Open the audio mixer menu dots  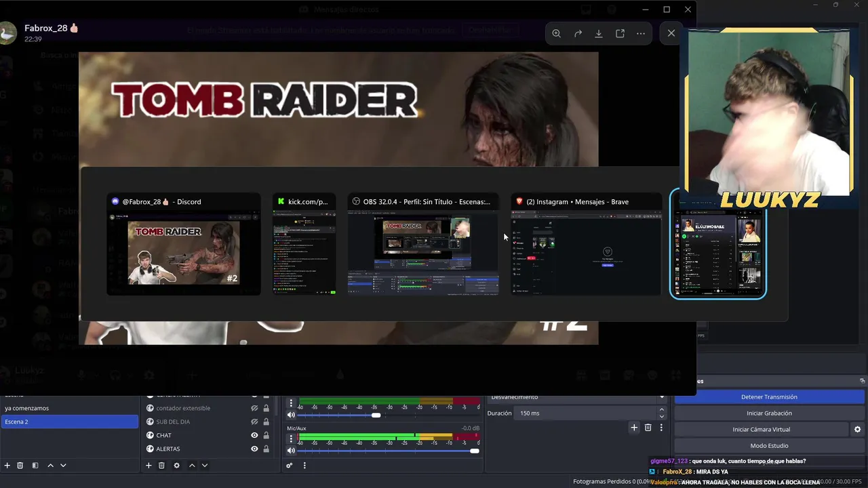coord(304,466)
